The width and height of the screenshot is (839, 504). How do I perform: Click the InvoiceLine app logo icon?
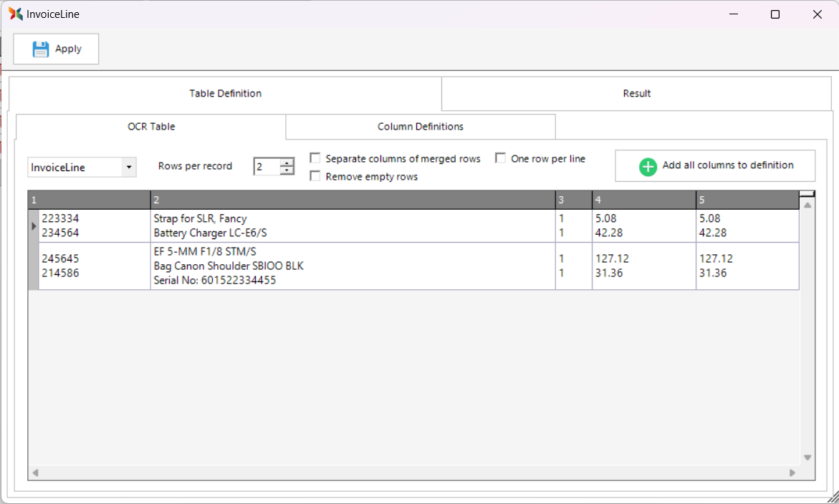pyautogui.click(x=15, y=14)
